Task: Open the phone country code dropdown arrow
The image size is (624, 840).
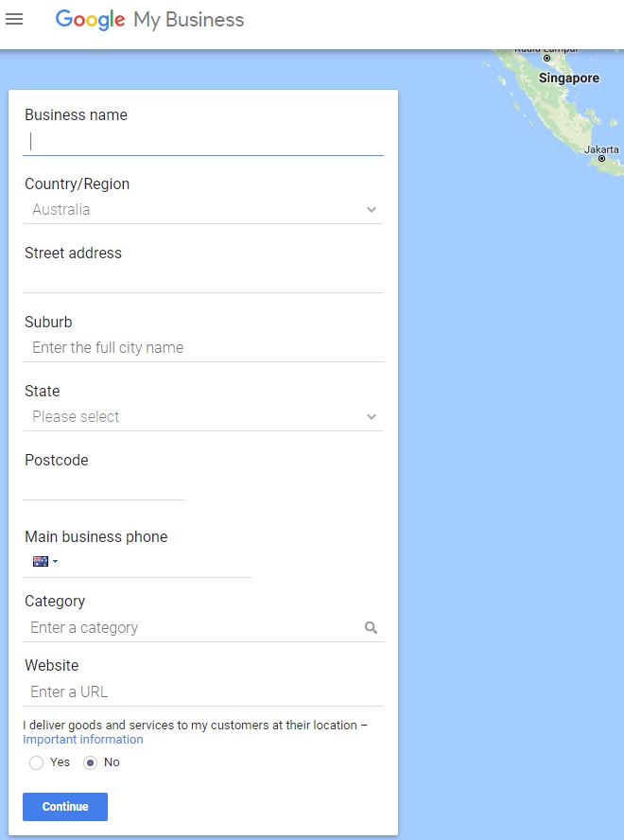Action: pyautogui.click(x=55, y=562)
